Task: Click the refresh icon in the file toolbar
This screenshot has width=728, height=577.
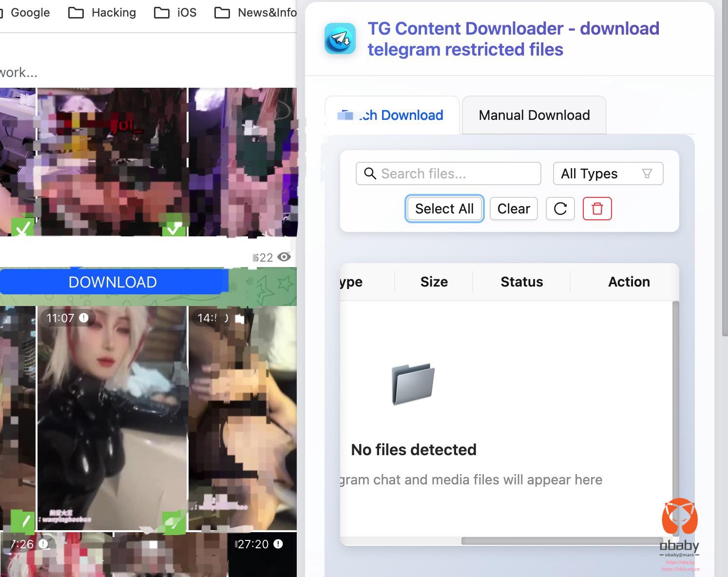Action: pos(560,209)
